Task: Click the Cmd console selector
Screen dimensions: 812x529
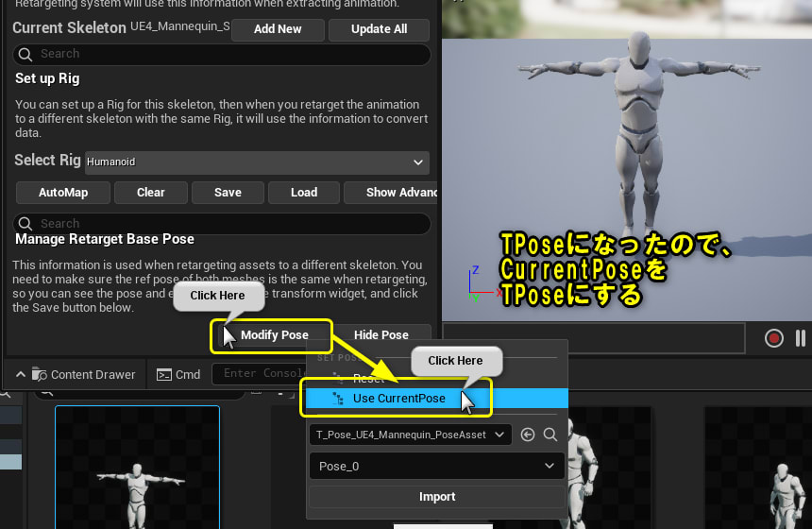Action: pos(178,375)
